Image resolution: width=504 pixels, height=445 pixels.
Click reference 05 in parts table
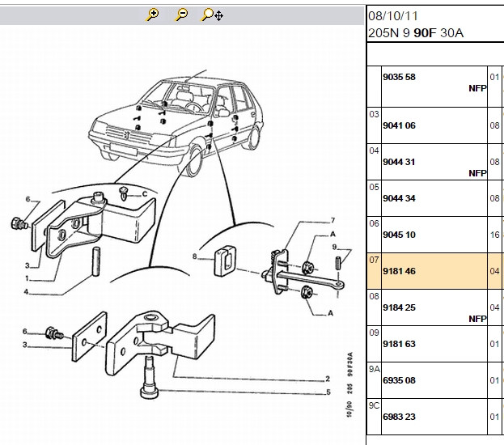click(374, 187)
